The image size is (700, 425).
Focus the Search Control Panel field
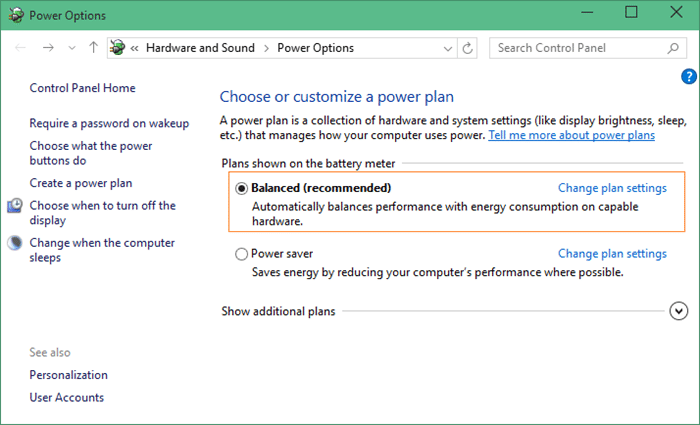[588, 48]
